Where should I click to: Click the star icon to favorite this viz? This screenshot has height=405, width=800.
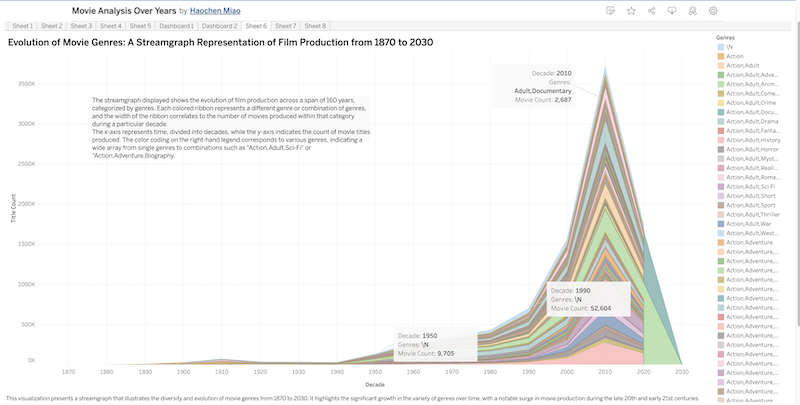[631, 10]
